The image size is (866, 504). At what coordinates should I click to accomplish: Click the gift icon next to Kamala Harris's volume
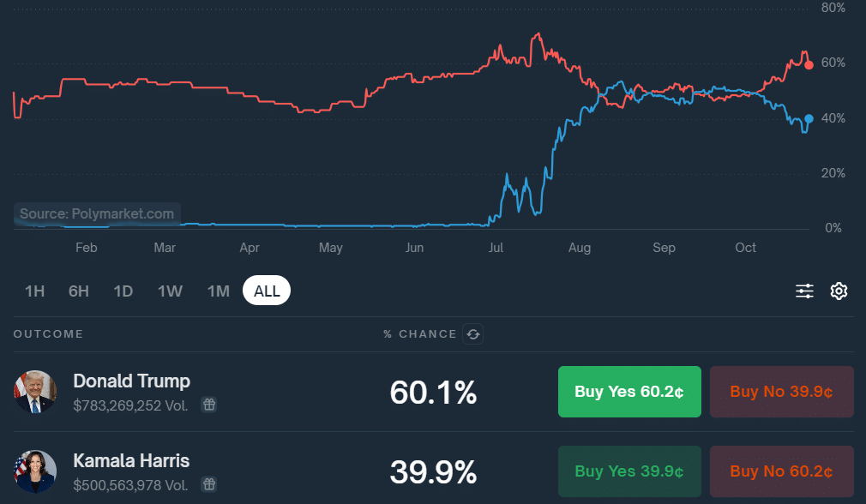pos(207,484)
